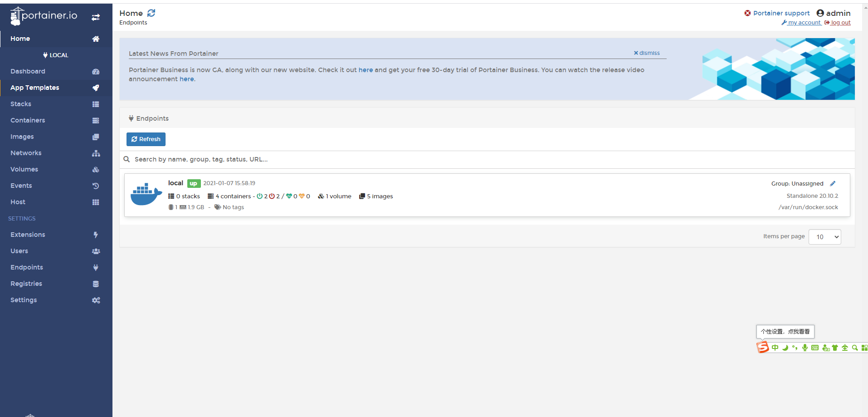Click the '0 stacks' text

pyautogui.click(x=188, y=196)
